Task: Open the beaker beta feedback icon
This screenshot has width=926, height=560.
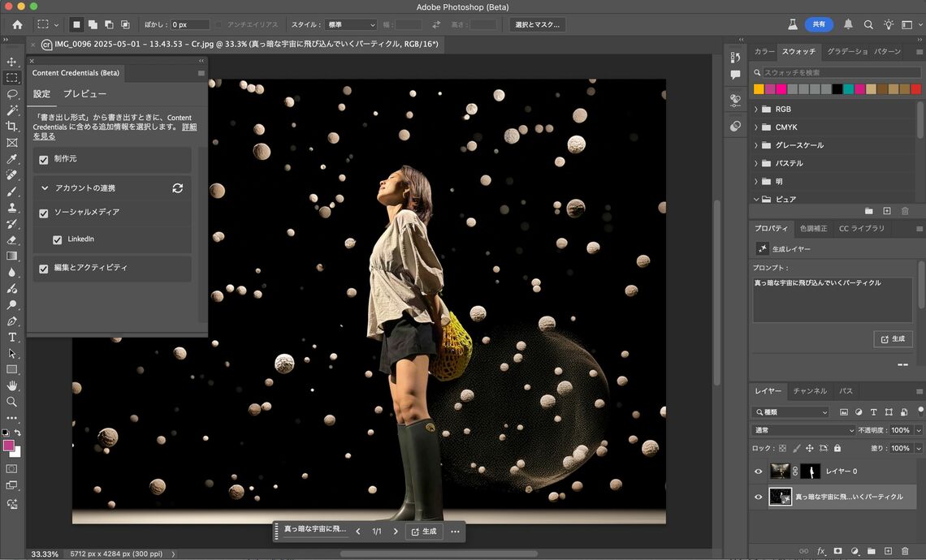Action: tap(793, 24)
